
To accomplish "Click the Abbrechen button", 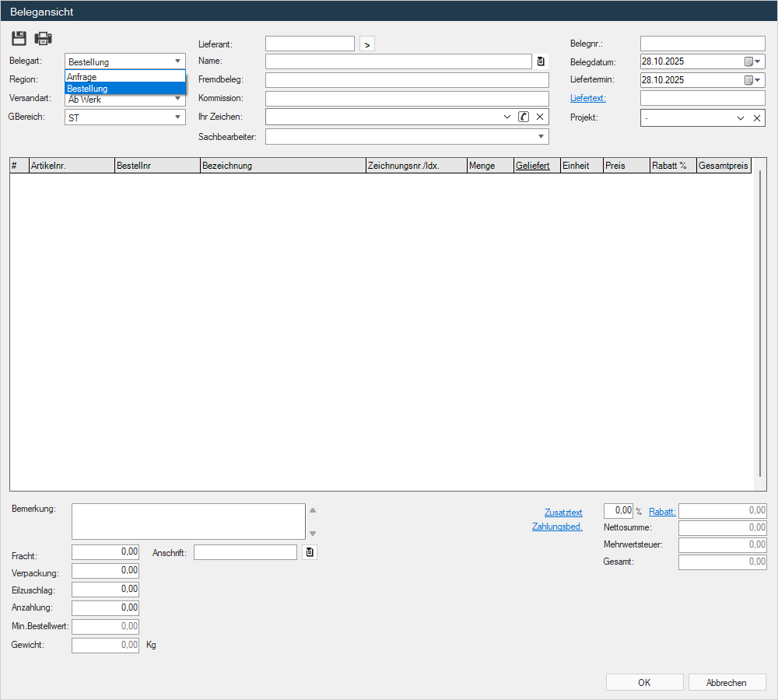I will pos(727,682).
